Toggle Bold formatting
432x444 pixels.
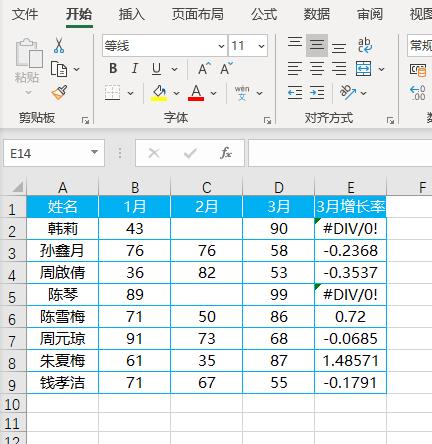(113, 69)
